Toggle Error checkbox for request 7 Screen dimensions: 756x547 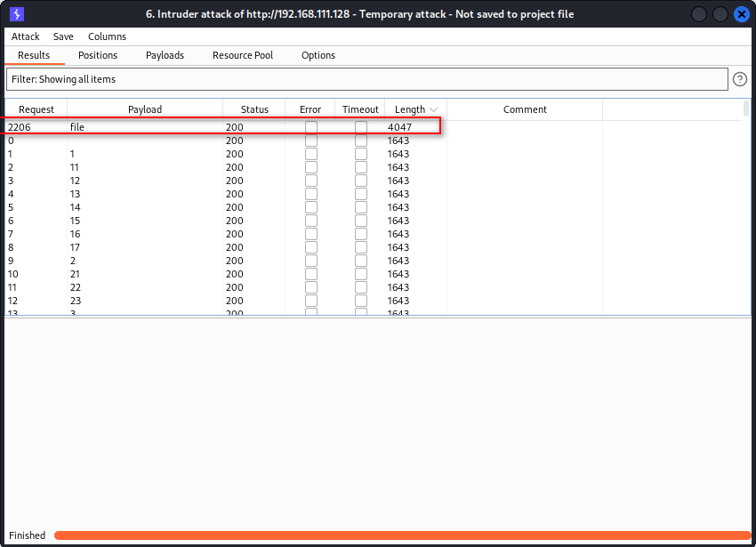(x=311, y=234)
